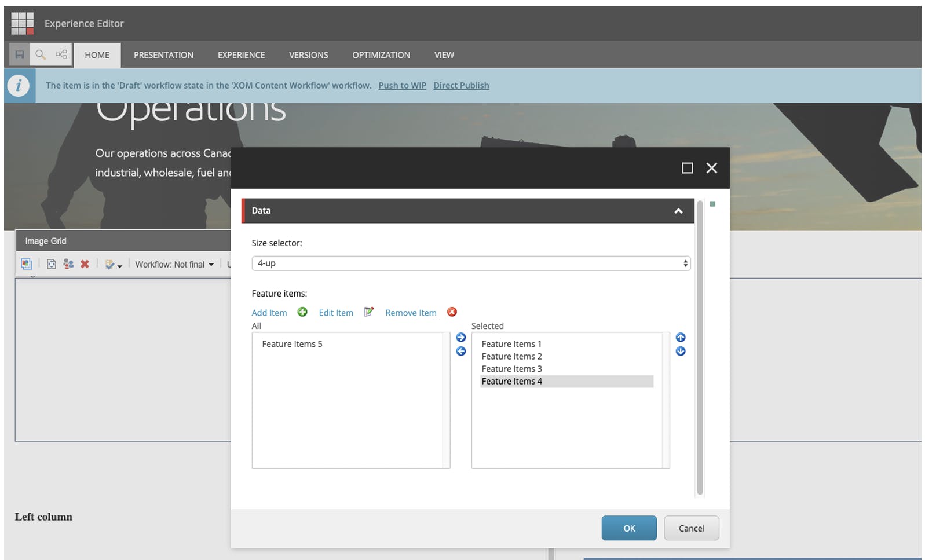Click the Edit Item pencil icon
Screen dimensions: 925x560
(368, 312)
